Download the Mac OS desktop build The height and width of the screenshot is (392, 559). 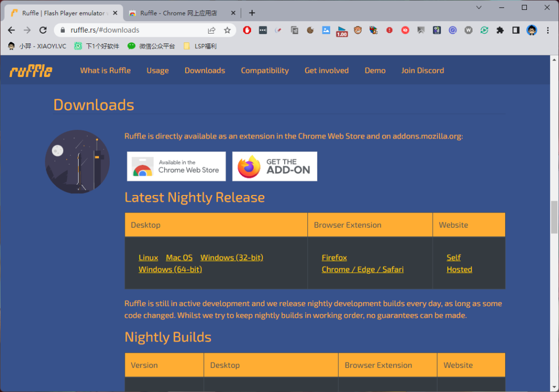tap(179, 258)
